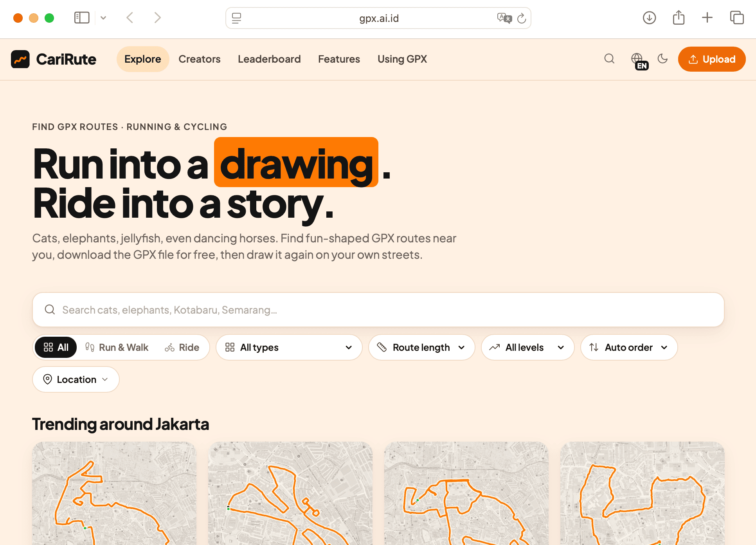Show the Safari sidebar
Screen dimensions: 756x545
82,18
